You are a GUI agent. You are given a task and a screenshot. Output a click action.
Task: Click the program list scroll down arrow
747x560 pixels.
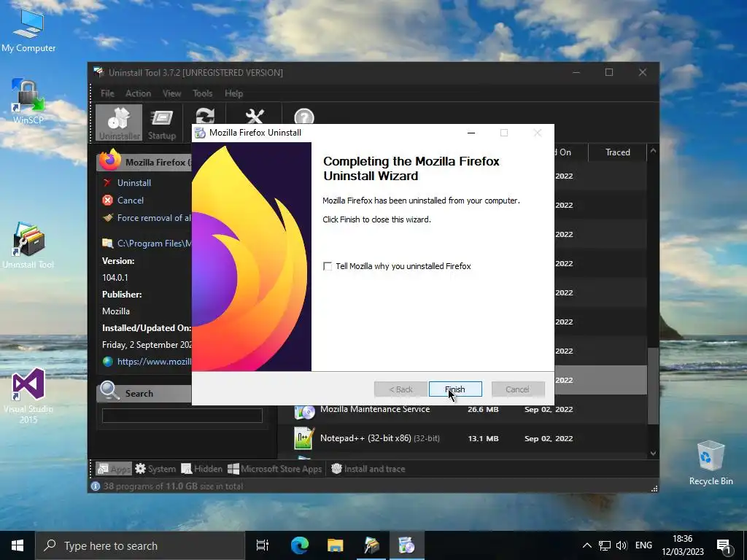(653, 454)
